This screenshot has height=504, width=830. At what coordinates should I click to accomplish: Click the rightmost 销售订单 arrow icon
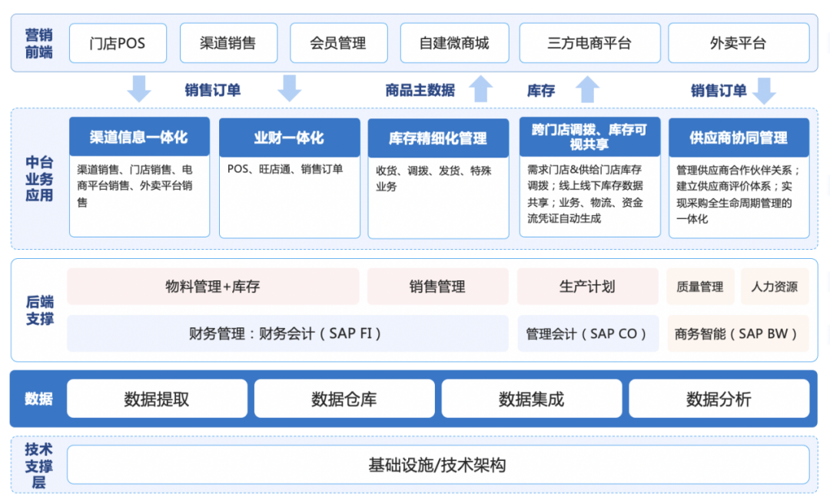[x=765, y=88]
